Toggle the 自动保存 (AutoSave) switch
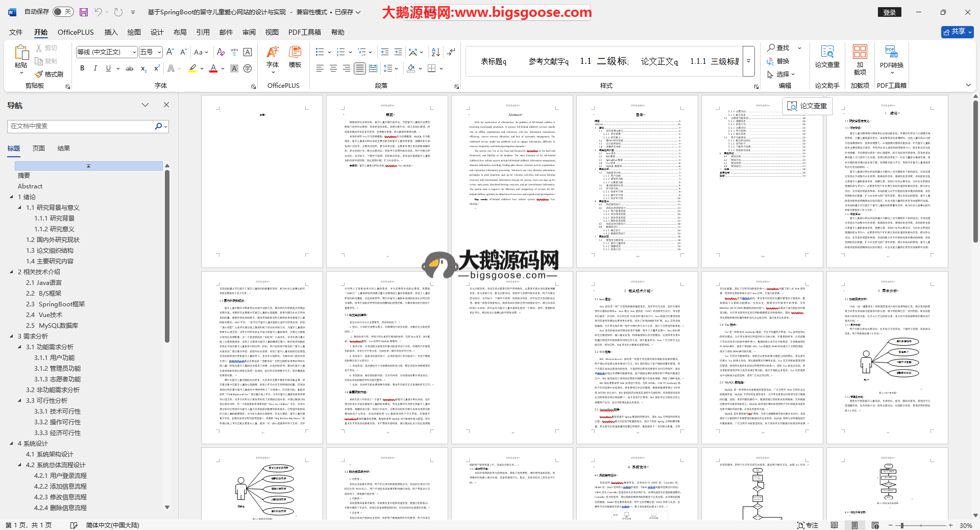 point(63,12)
